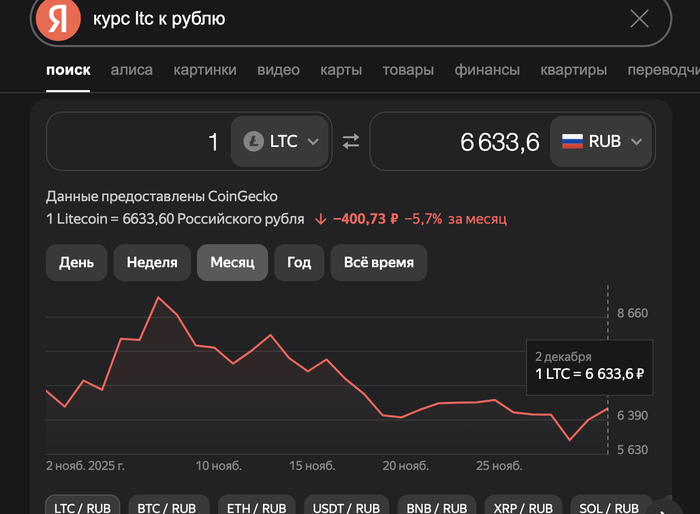Open the алиса tab

pyautogui.click(x=132, y=70)
